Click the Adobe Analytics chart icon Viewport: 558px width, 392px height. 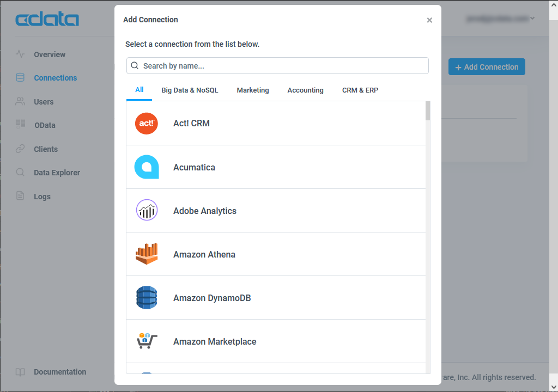coord(147,210)
